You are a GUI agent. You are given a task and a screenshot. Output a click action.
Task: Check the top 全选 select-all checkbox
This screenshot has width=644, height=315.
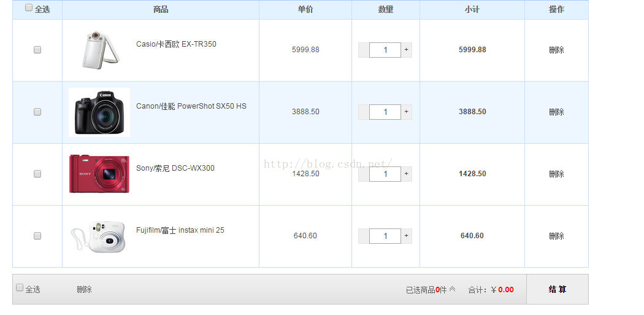[29, 7]
